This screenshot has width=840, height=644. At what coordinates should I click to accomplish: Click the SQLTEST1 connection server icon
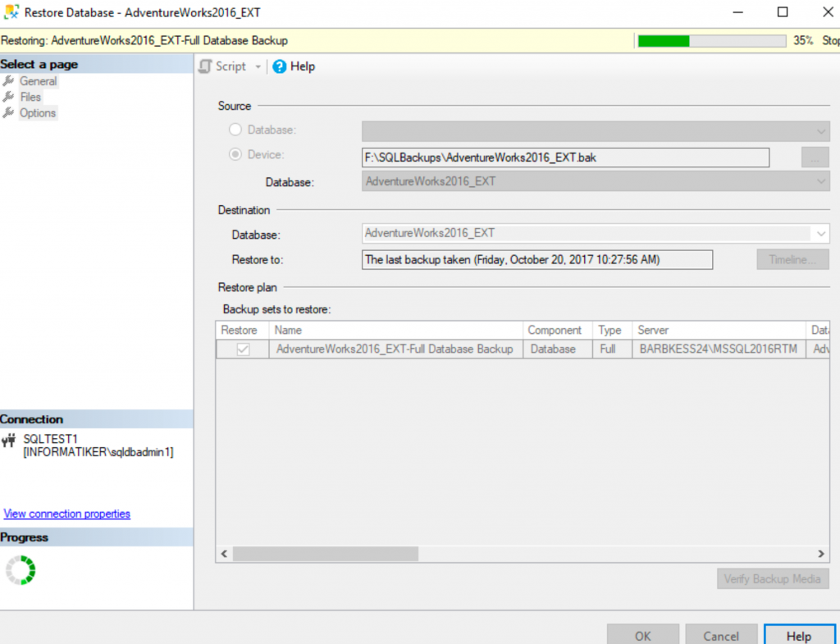pyautogui.click(x=8, y=441)
